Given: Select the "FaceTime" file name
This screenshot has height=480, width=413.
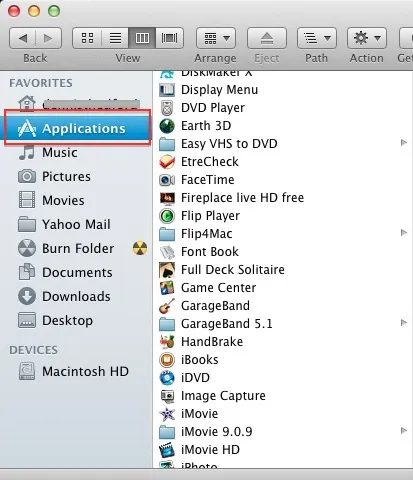Looking at the screenshot, I should (208, 180).
